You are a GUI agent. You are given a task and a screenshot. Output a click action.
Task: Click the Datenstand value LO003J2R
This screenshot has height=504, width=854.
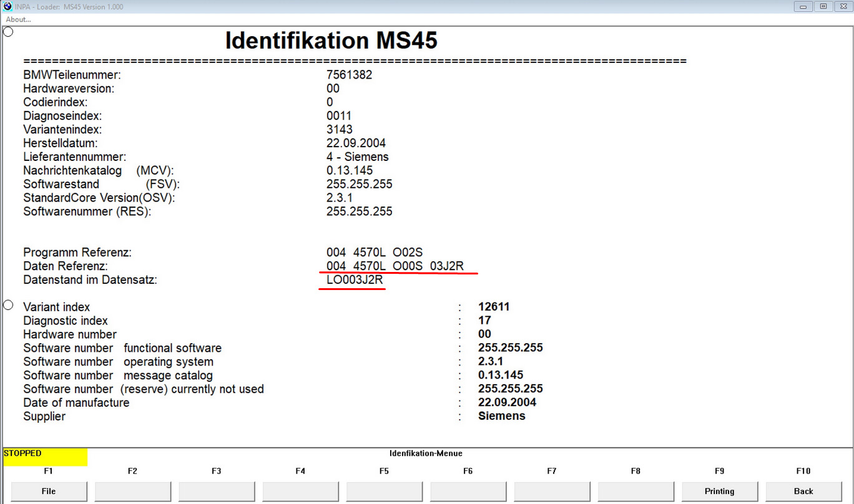pyautogui.click(x=355, y=280)
